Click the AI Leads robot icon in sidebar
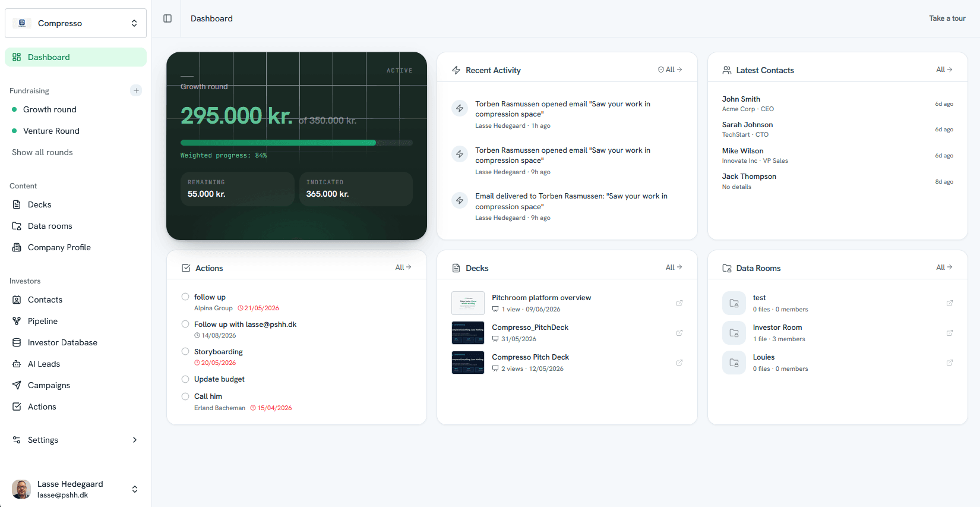 [x=17, y=364]
